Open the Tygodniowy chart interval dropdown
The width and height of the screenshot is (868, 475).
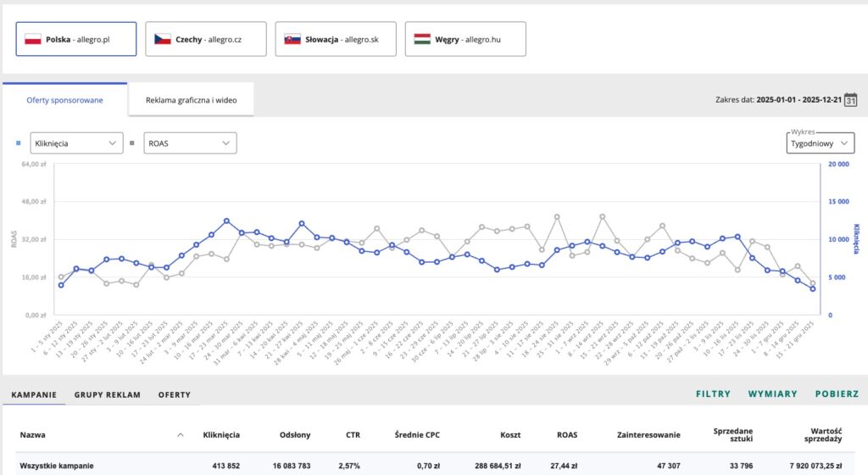[820, 143]
